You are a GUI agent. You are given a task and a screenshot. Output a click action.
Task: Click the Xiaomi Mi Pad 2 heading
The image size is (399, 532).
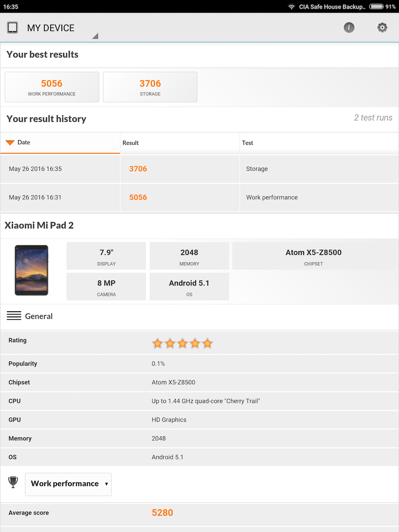39,225
